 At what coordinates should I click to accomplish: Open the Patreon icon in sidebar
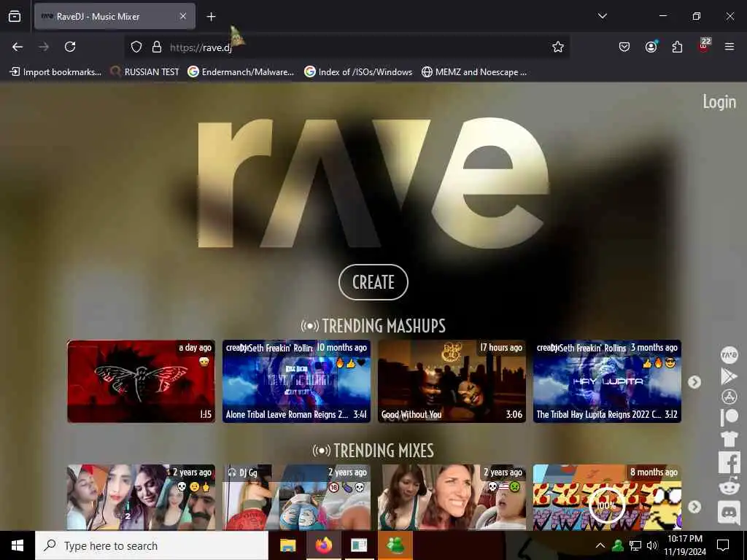(729, 417)
